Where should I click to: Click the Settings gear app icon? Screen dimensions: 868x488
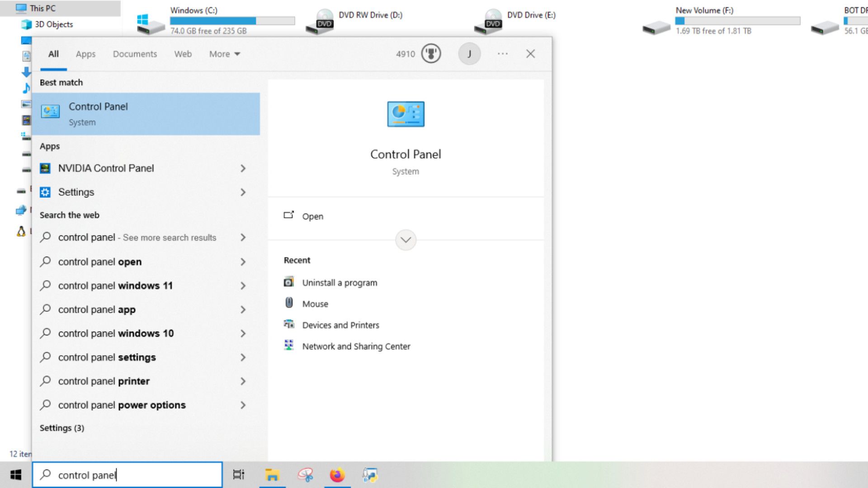(x=45, y=192)
